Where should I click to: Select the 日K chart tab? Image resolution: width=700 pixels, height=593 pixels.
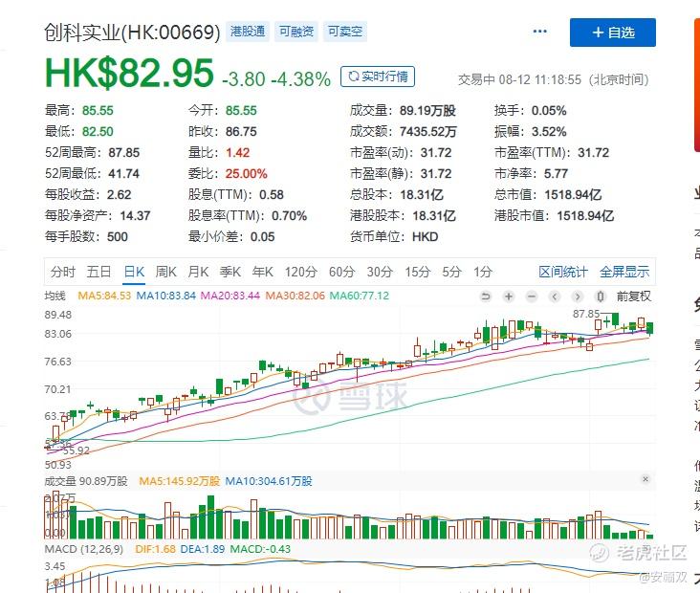(134, 272)
